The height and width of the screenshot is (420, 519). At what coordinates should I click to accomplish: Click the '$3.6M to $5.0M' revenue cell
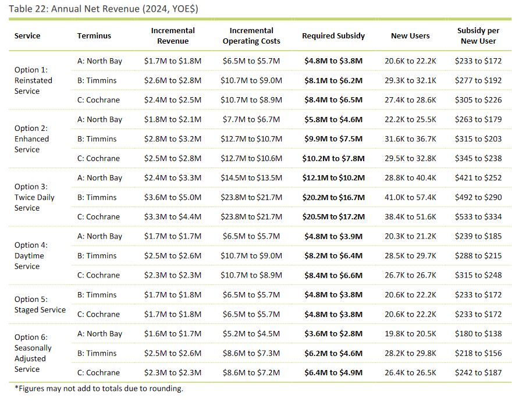click(173, 197)
